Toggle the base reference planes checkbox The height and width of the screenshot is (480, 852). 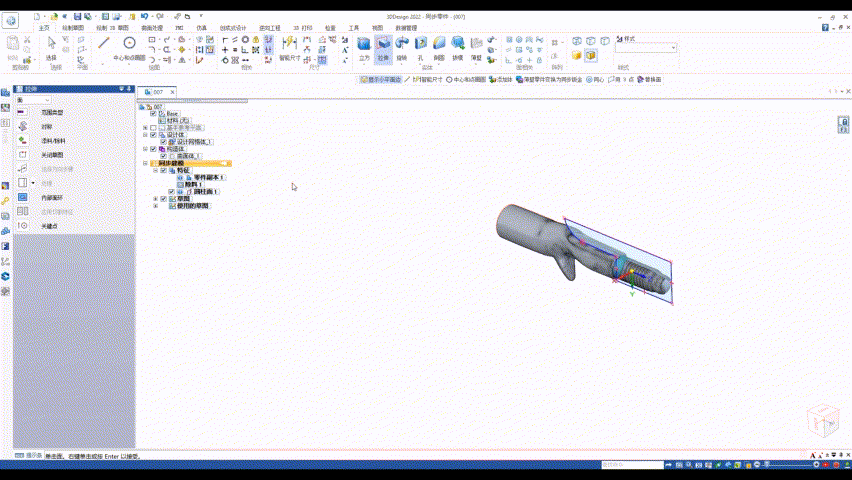click(153, 128)
